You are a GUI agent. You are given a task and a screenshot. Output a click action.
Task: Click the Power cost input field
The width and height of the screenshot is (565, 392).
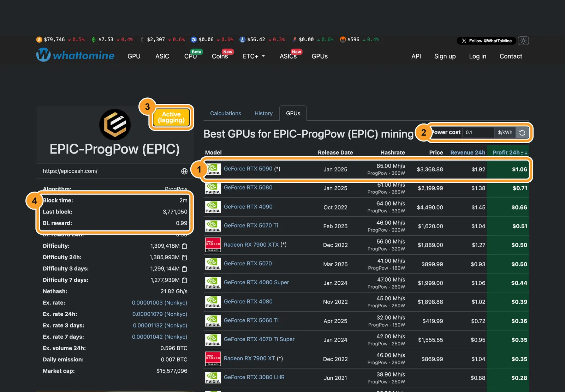tap(478, 132)
